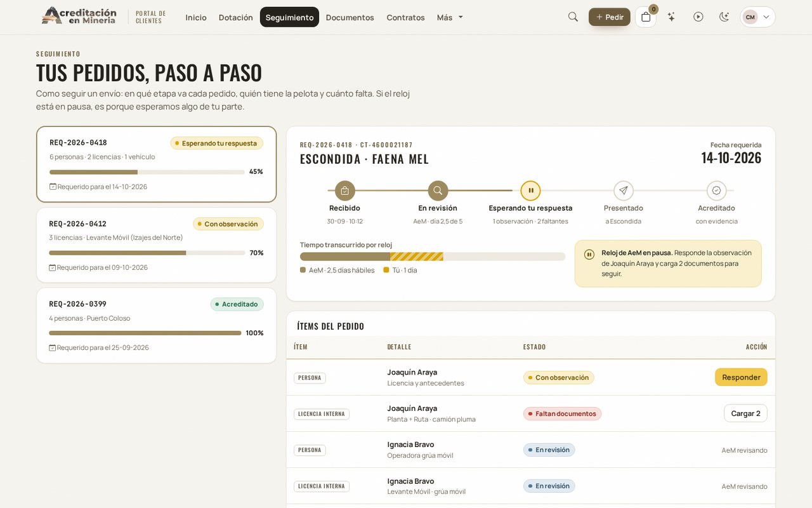Open the shopping bag cart icon

pyautogui.click(x=646, y=17)
